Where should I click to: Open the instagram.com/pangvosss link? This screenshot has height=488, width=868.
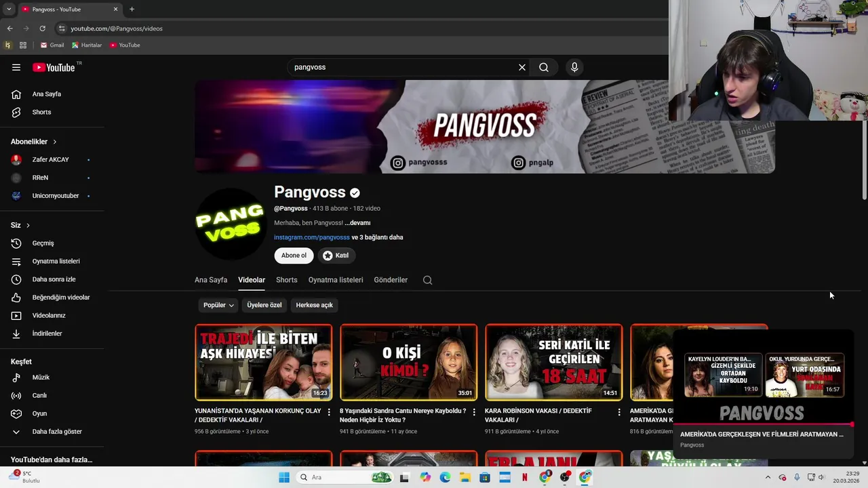(x=312, y=237)
